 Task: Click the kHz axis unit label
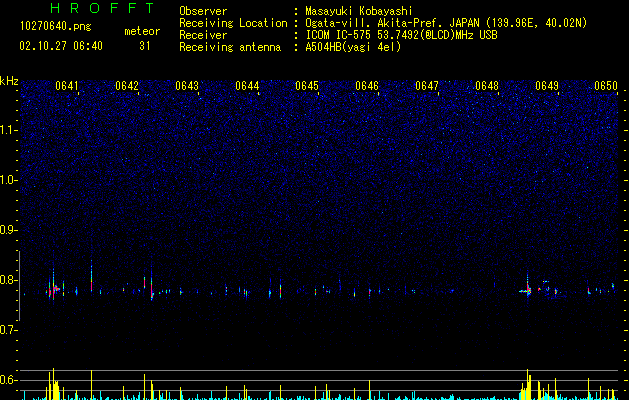pyautogui.click(x=9, y=81)
